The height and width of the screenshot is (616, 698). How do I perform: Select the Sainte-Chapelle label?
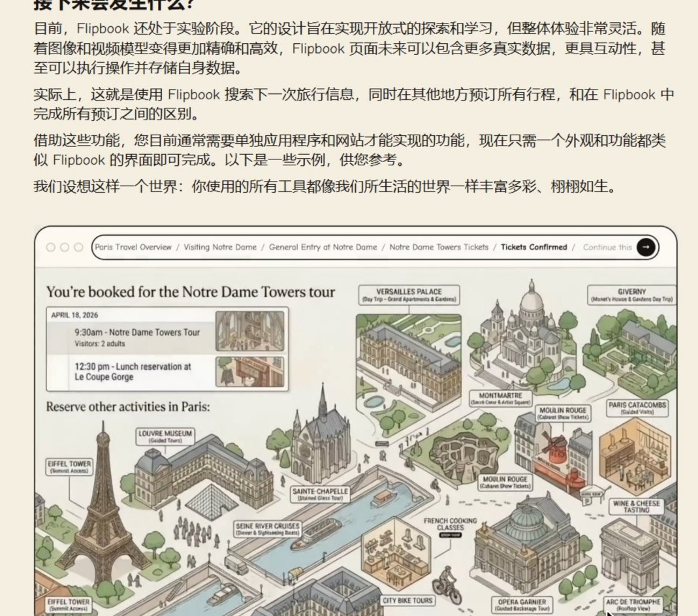click(320, 494)
